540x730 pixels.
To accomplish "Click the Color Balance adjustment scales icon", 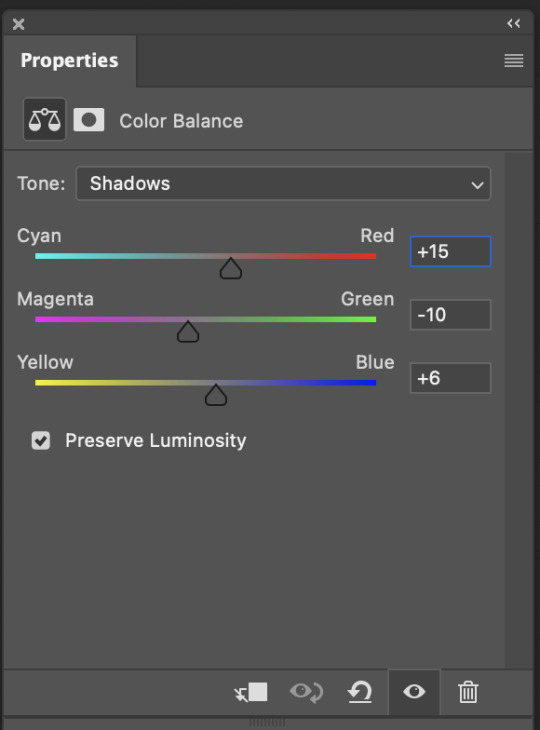I will click(45, 119).
